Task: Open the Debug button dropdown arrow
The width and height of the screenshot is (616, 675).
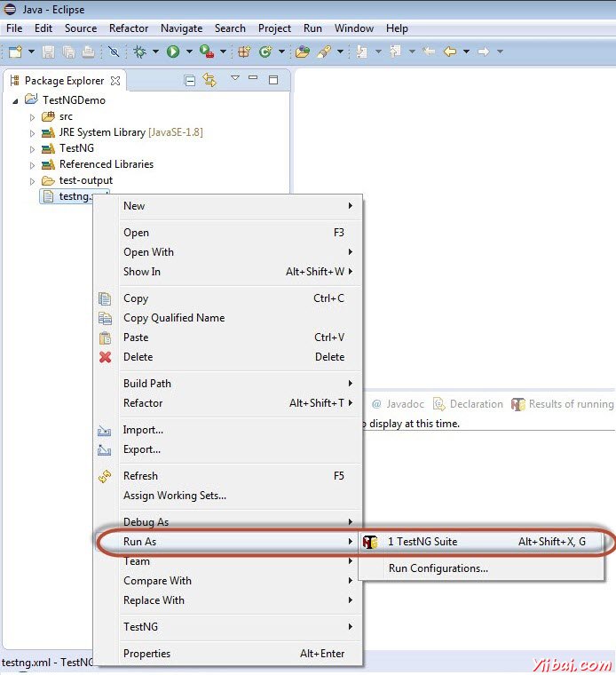Action: coord(155,52)
